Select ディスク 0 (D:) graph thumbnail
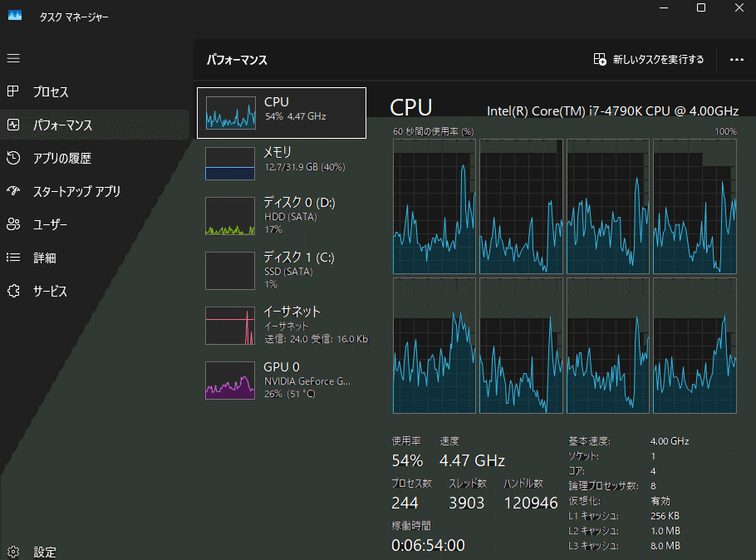 tap(230, 216)
